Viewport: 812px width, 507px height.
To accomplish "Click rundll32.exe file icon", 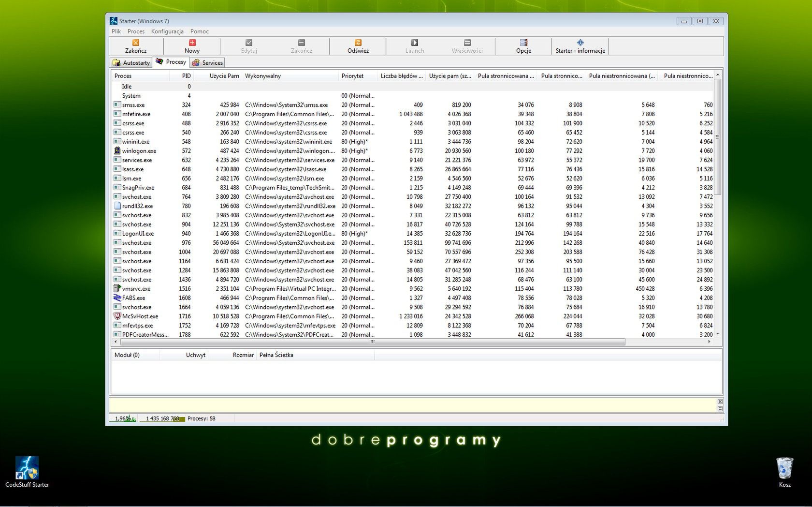I will (x=117, y=206).
